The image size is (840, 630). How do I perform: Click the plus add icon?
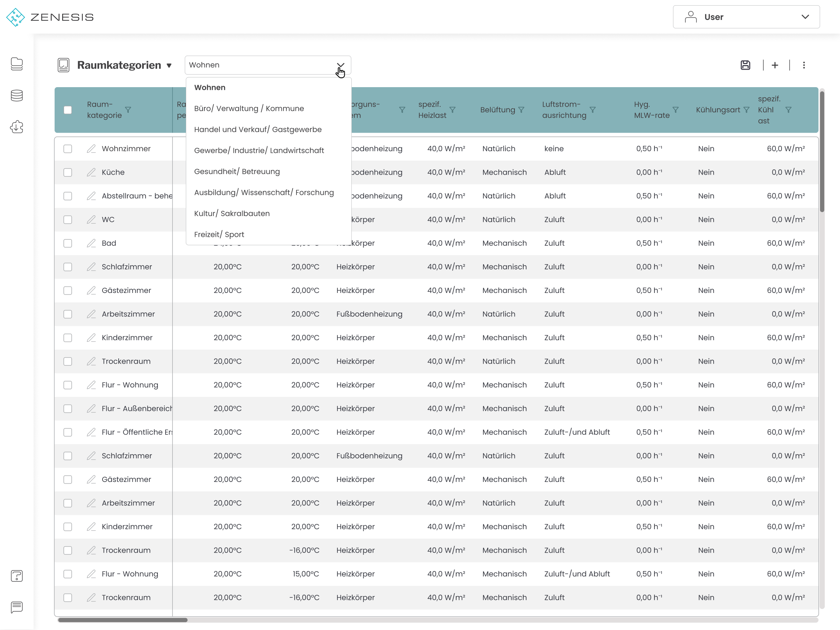point(775,65)
